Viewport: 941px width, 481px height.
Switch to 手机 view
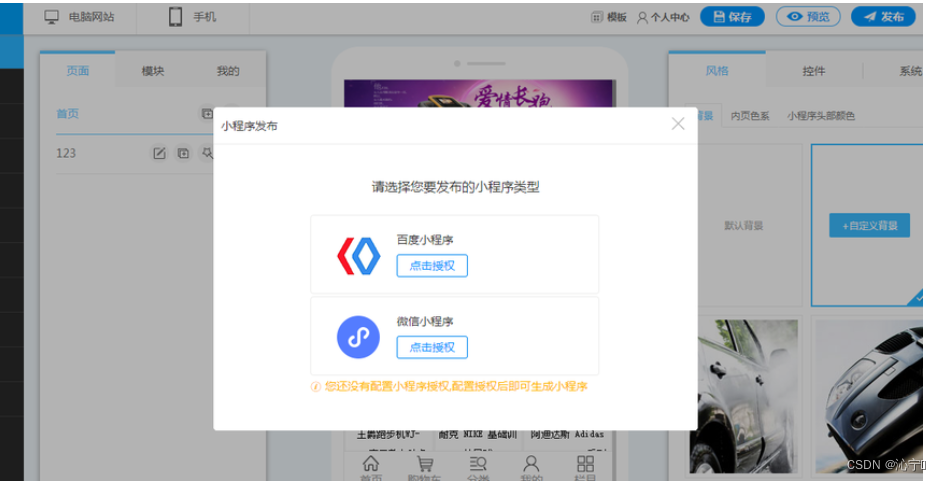[192, 17]
